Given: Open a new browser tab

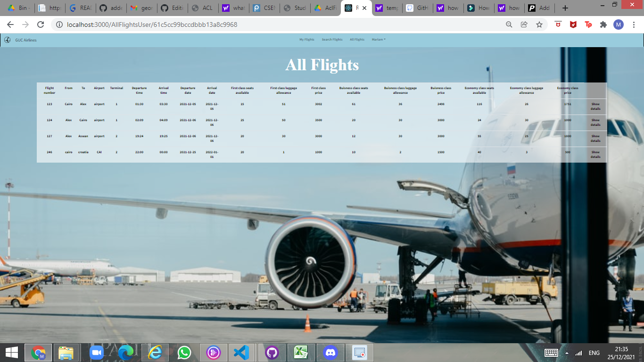Looking at the screenshot, I should click(565, 8).
